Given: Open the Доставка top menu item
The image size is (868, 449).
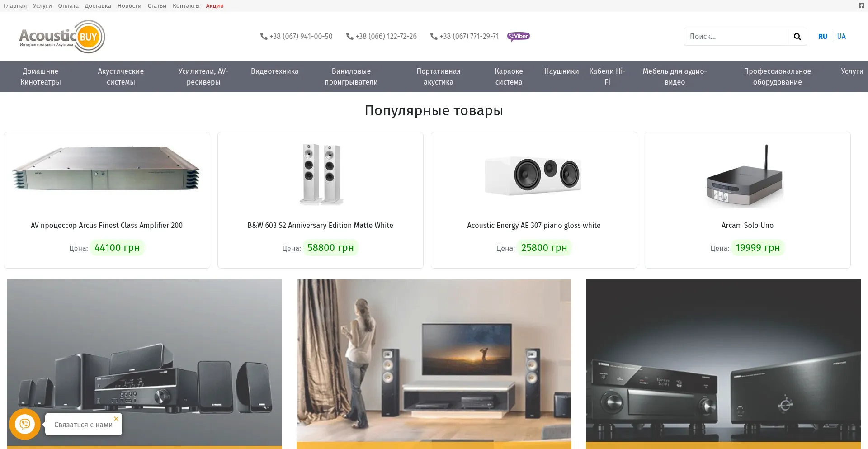Looking at the screenshot, I should tap(98, 6).
